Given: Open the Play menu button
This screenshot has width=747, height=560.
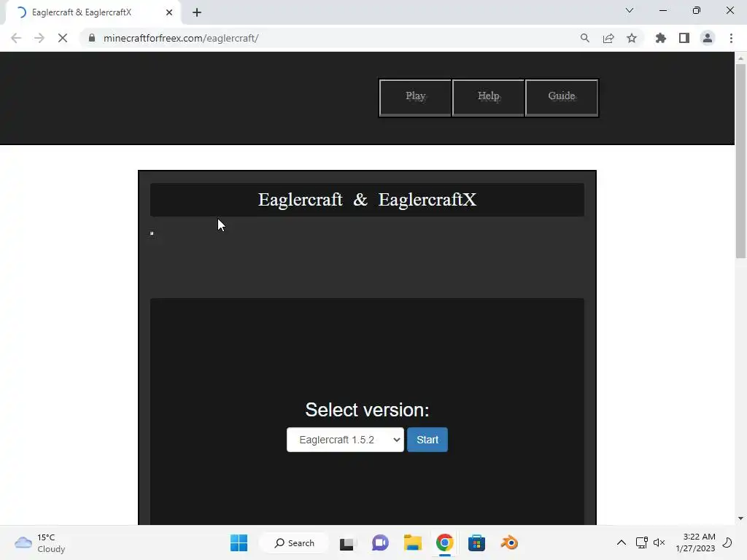Looking at the screenshot, I should tap(415, 98).
